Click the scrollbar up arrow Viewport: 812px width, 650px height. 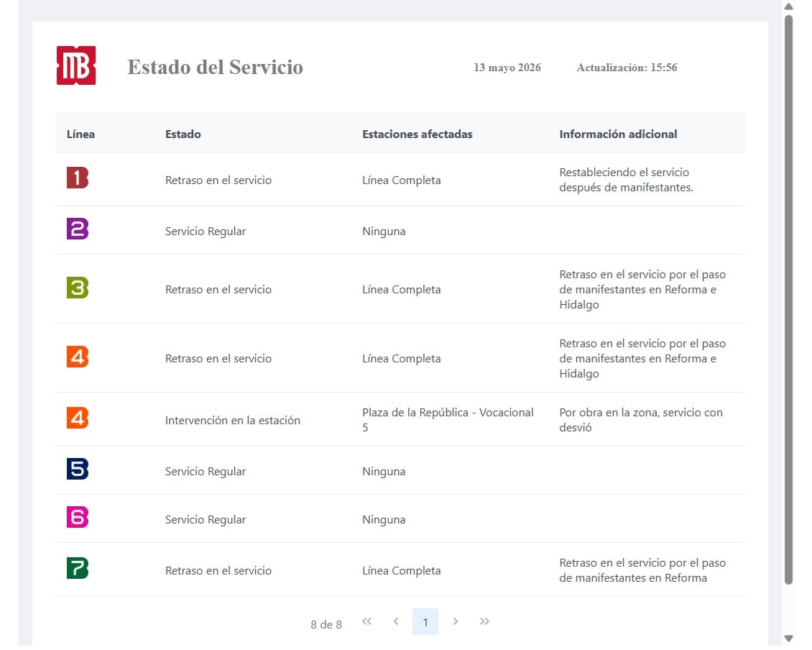789,6
